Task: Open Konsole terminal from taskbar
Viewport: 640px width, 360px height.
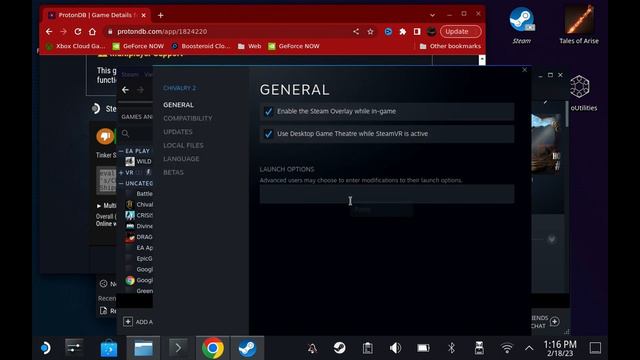Action: 178,348
